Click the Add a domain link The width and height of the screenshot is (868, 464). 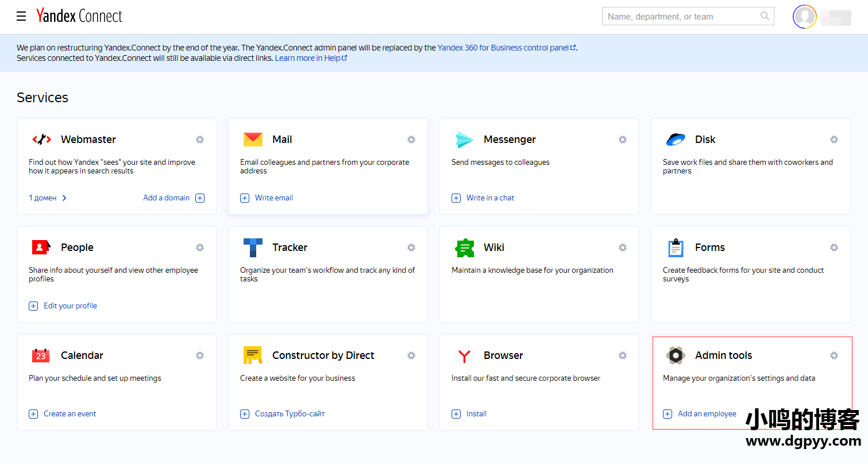[166, 198]
